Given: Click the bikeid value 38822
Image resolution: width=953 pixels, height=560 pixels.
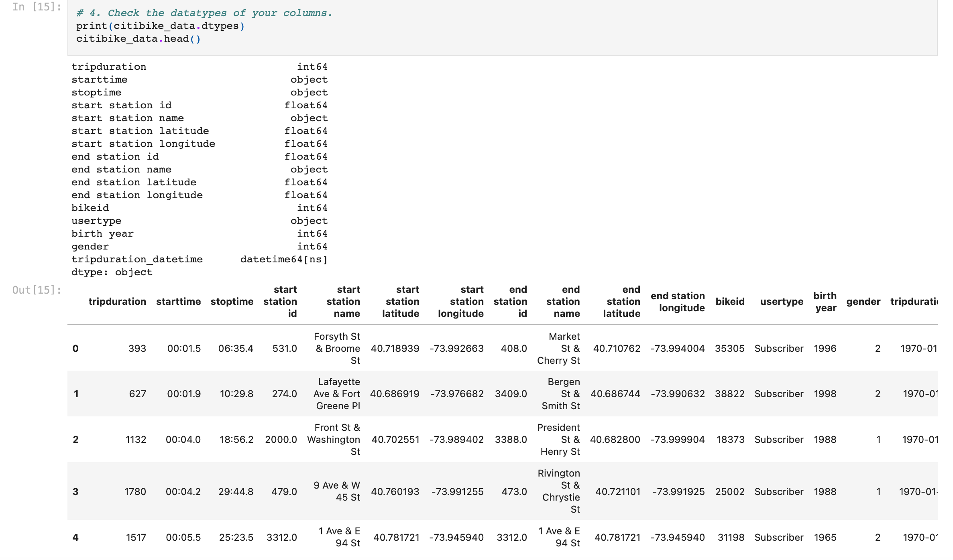Looking at the screenshot, I should click(729, 394).
